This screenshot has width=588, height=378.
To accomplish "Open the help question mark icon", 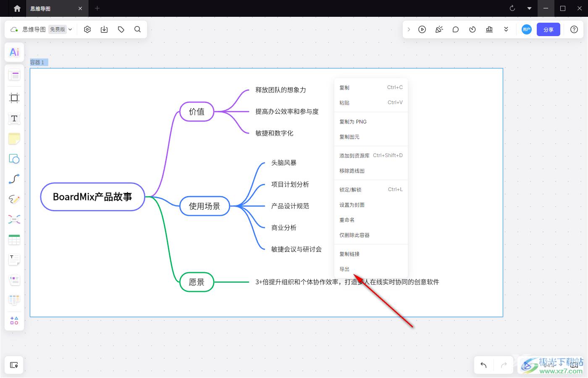I will pyautogui.click(x=574, y=29).
